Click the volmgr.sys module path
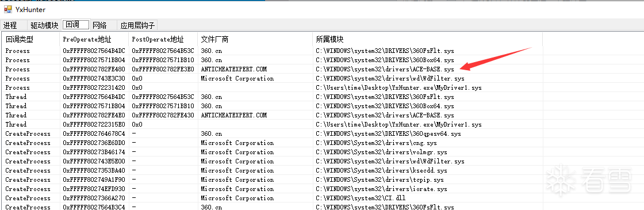 tap(382, 152)
